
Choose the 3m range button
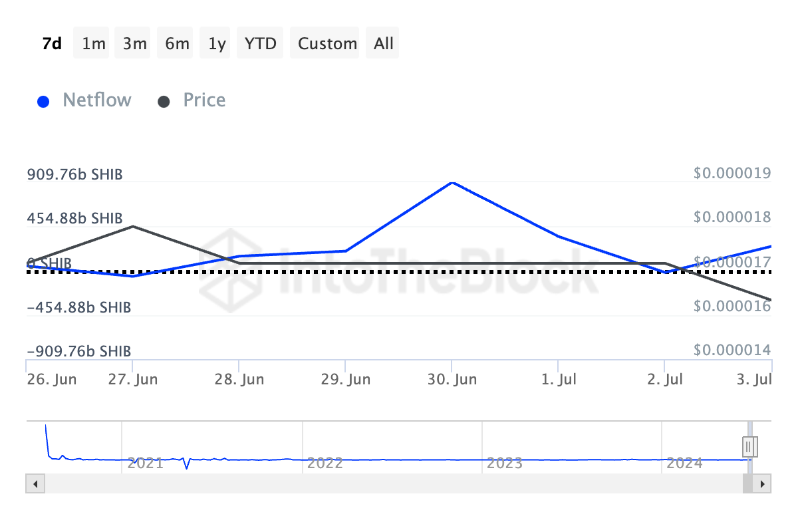pos(135,44)
